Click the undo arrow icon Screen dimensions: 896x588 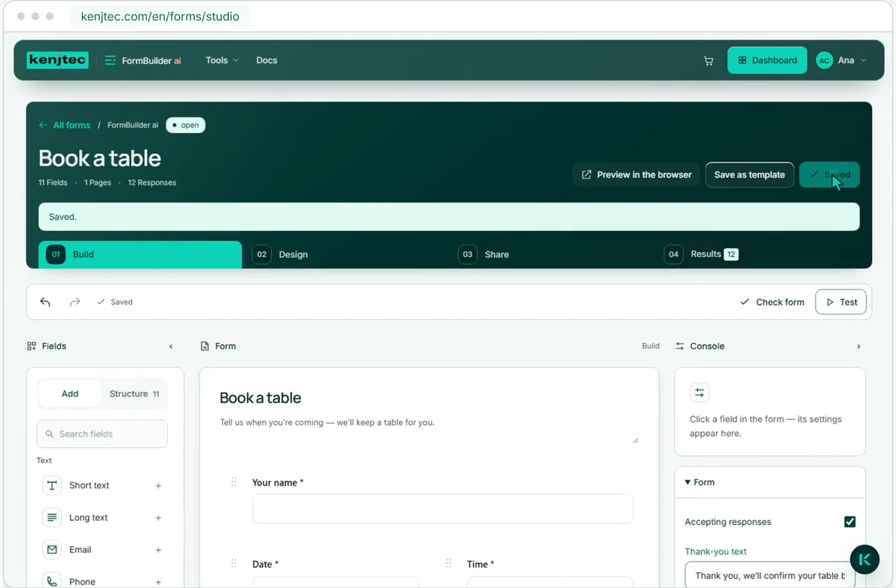point(45,302)
